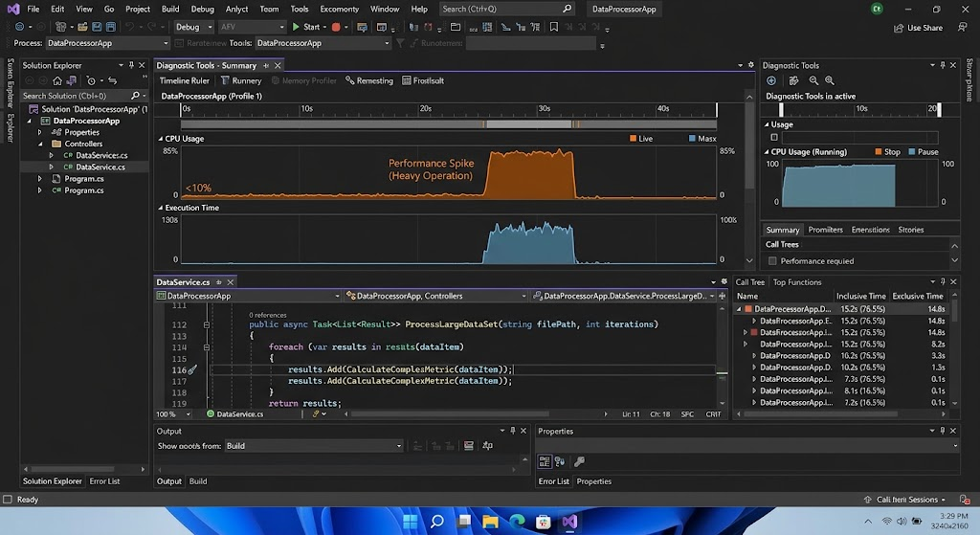Click the wrench icon in Properties panel

(579, 461)
